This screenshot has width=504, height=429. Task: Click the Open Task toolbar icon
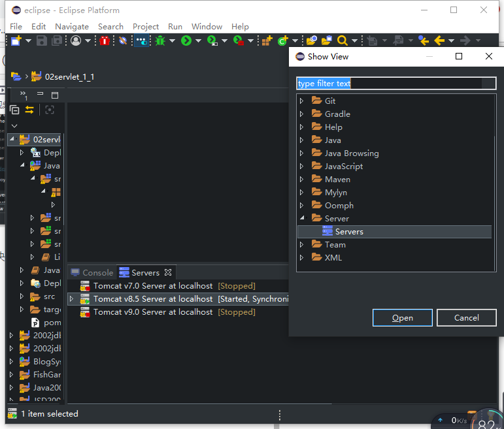[327, 40]
